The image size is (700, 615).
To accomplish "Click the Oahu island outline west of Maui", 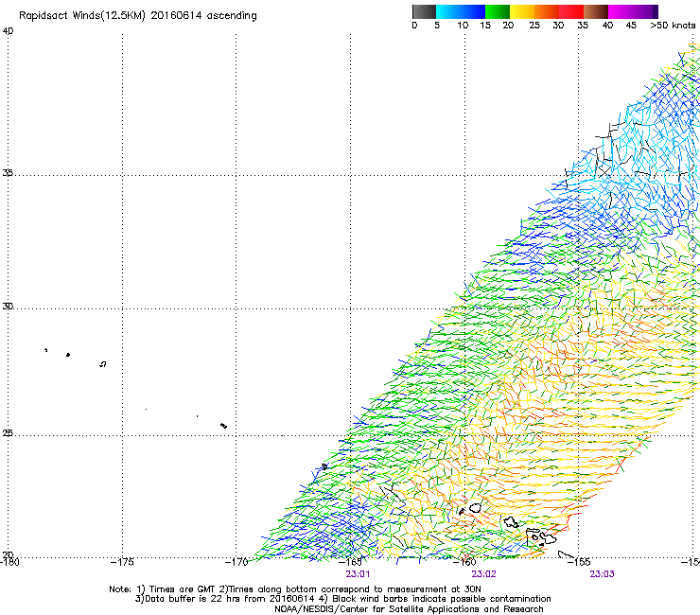I will 511,521.
